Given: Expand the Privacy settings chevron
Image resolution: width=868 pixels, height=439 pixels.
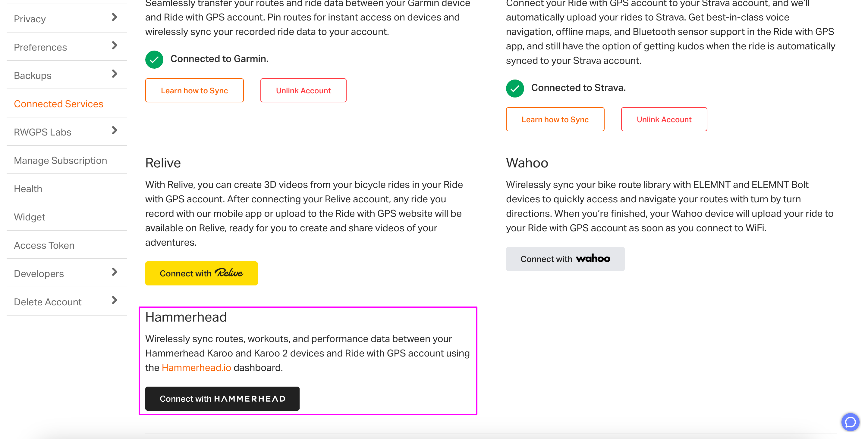Looking at the screenshot, I should click(114, 17).
